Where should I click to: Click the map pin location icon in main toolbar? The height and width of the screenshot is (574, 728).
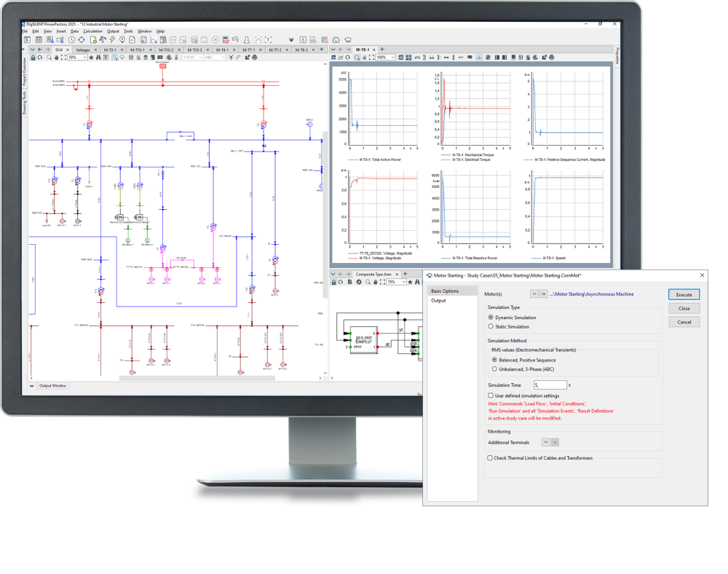(122, 40)
